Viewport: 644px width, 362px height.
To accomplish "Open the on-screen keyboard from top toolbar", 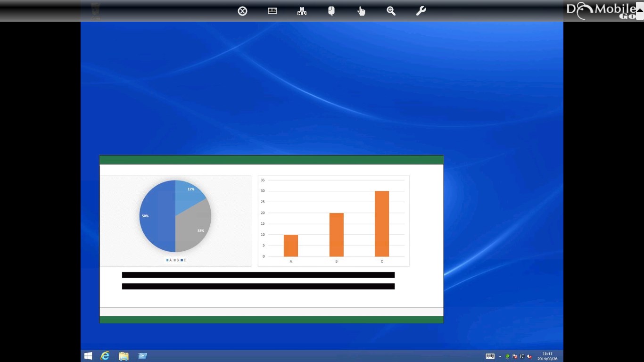I will click(x=272, y=11).
